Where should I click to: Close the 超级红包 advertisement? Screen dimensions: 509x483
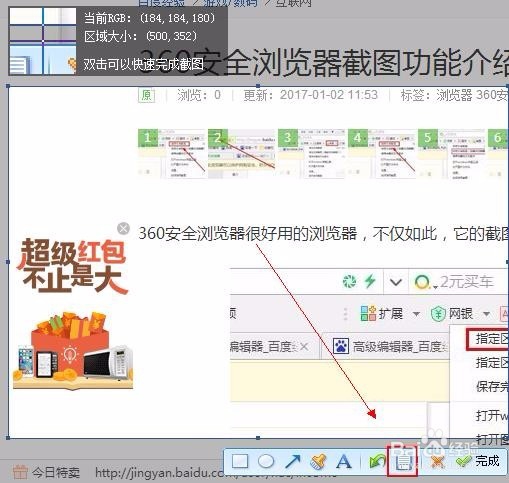(x=123, y=229)
